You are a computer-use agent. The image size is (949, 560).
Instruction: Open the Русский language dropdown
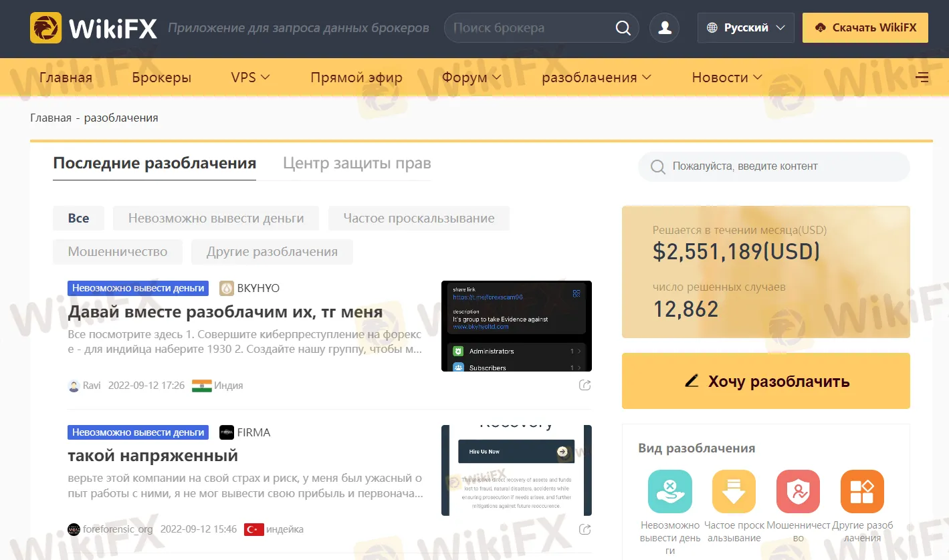[746, 28]
